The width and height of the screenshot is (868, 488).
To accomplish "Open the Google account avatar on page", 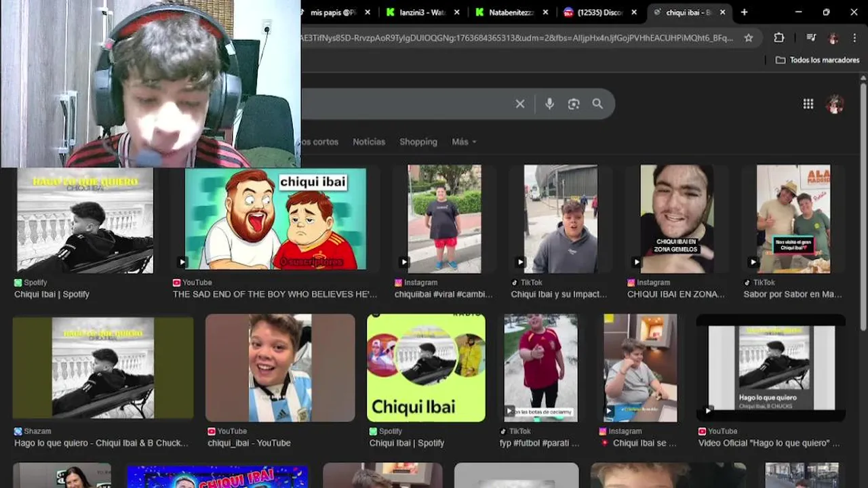I will pos(835,104).
